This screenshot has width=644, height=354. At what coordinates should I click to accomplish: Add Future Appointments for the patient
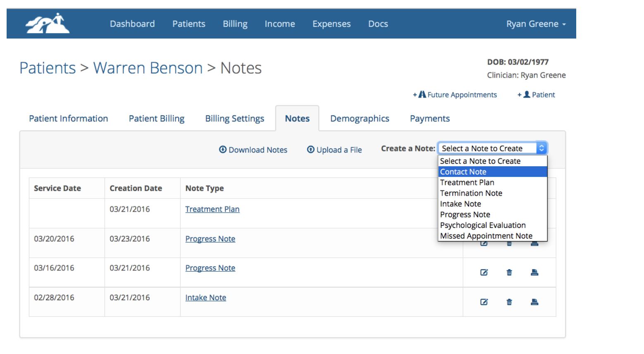click(455, 95)
